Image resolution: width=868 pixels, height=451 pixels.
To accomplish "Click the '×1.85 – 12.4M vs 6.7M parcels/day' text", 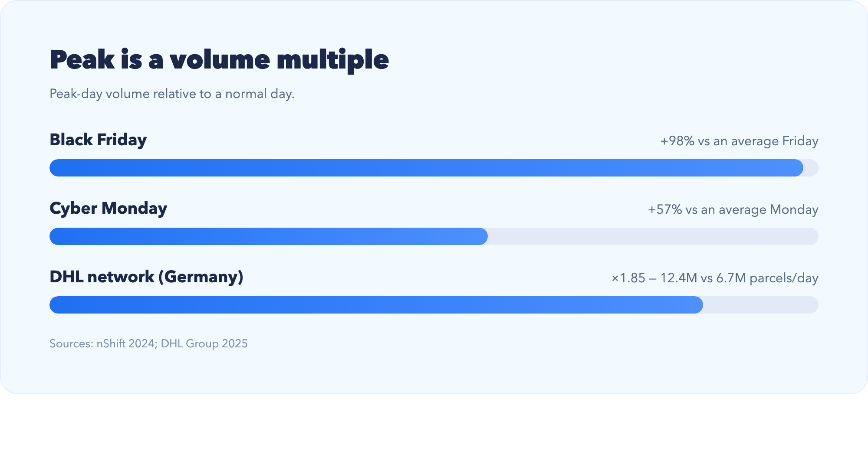I will pos(715,278).
